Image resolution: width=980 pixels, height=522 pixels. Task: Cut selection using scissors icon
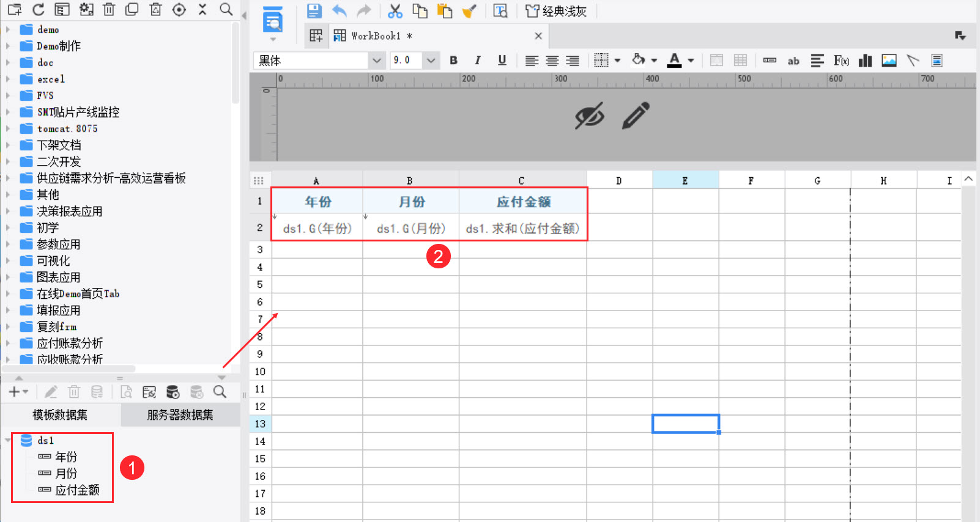tap(395, 10)
